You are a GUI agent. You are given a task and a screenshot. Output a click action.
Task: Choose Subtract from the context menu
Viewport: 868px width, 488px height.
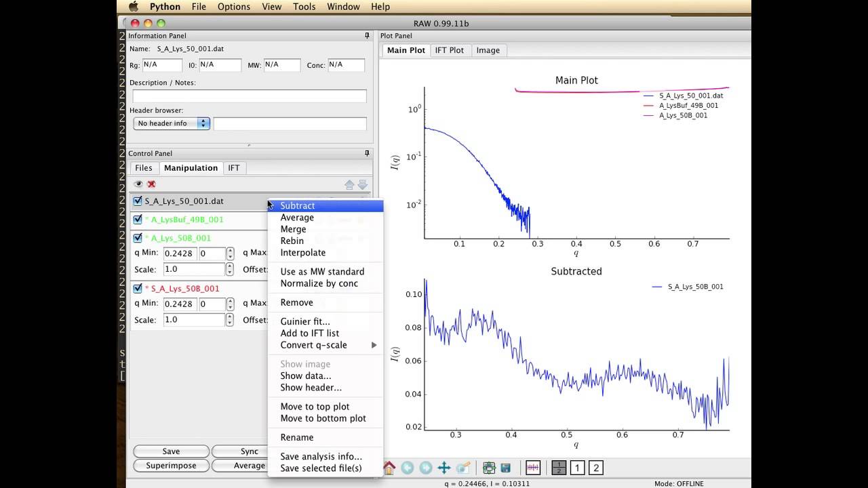(325, 205)
